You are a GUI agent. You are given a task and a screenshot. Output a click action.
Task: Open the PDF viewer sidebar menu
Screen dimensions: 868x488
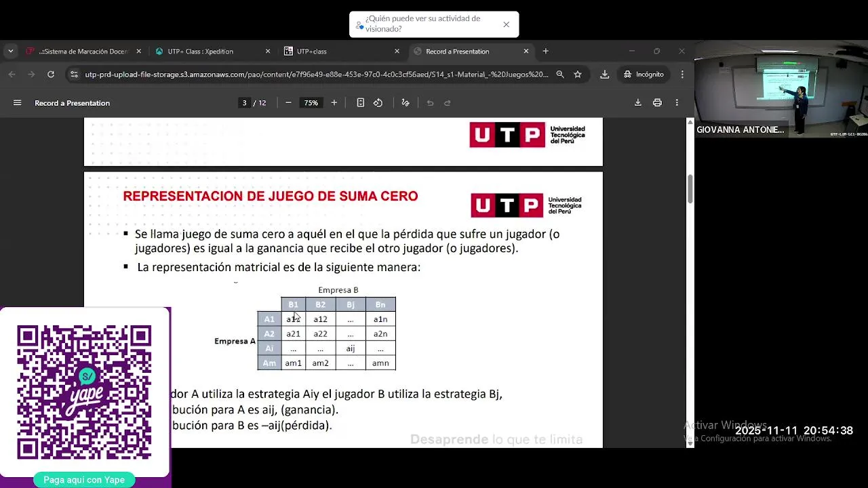(18, 103)
